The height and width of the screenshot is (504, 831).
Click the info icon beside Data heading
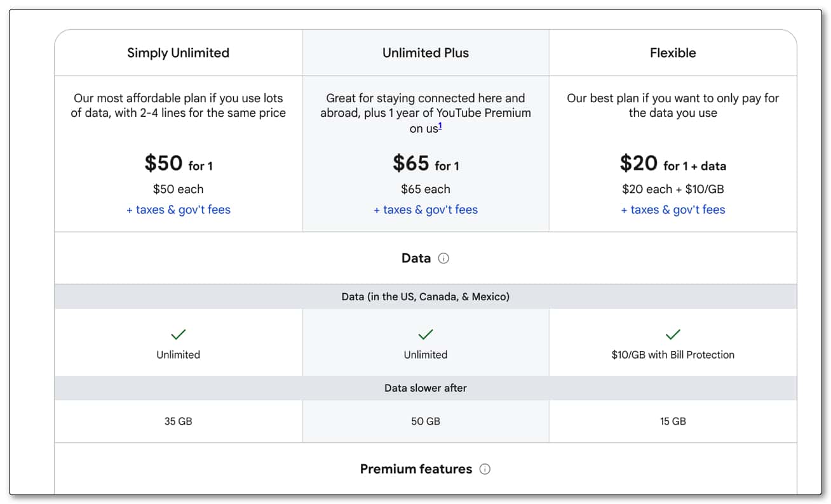click(443, 258)
